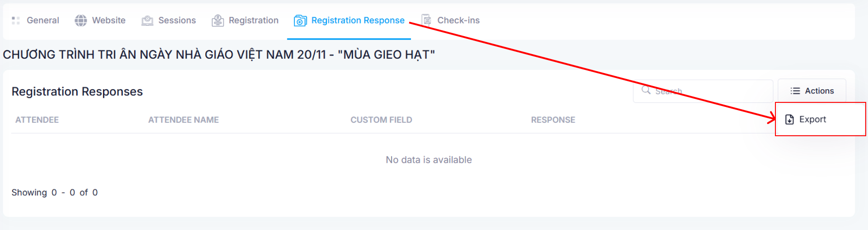Click the Registration tab icon
This screenshot has width=868, height=230.
tap(218, 21)
